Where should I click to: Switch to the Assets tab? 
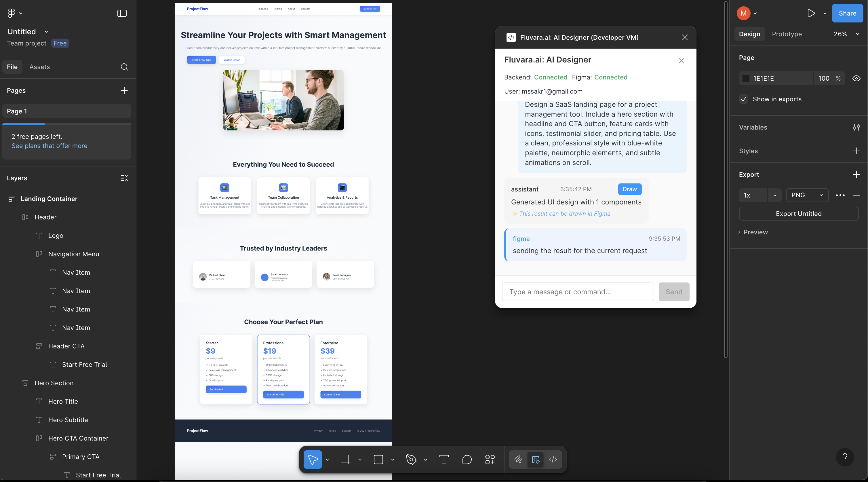click(39, 67)
